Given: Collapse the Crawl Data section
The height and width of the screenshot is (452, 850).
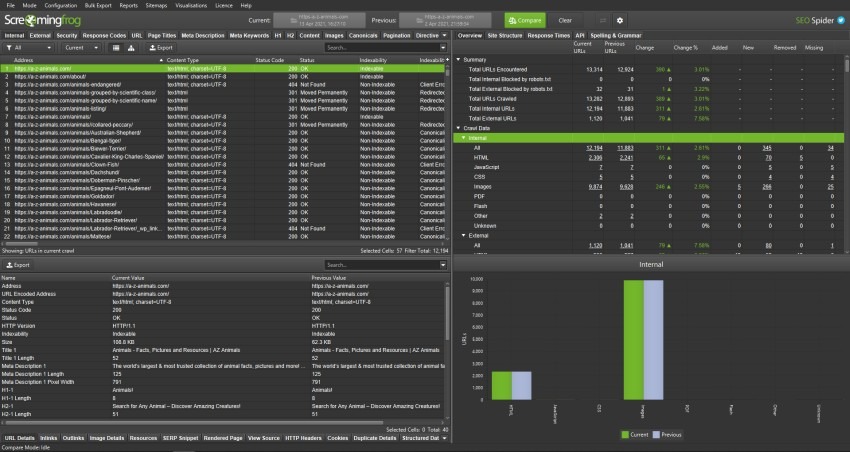Looking at the screenshot, I should pos(459,128).
